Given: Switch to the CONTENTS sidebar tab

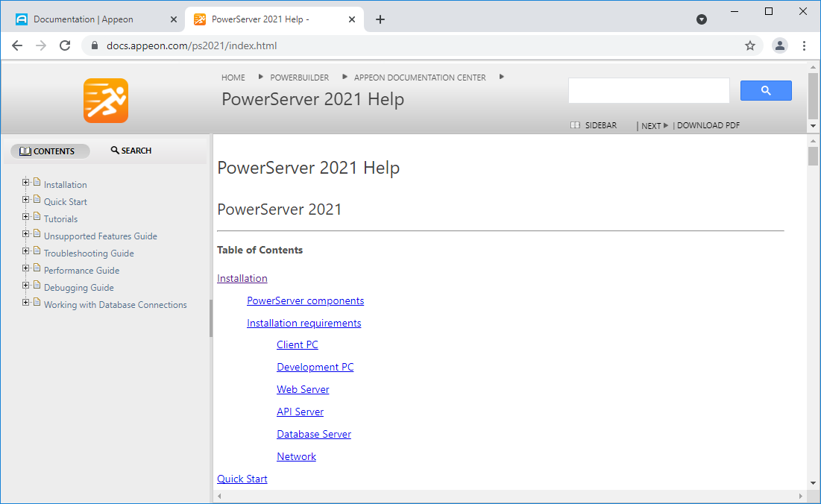Looking at the screenshot, I should pos(50,151).
